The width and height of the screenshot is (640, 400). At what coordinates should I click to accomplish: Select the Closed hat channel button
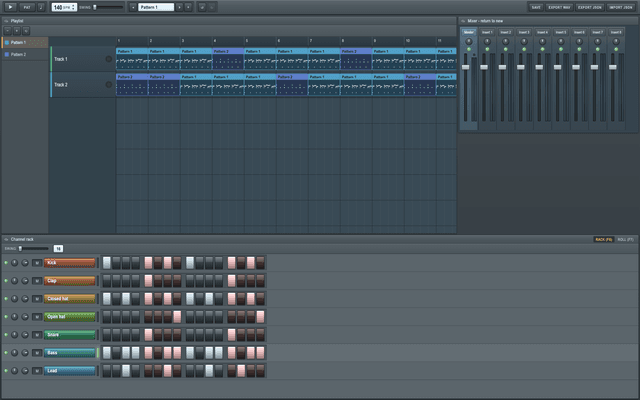click(69, 299)
